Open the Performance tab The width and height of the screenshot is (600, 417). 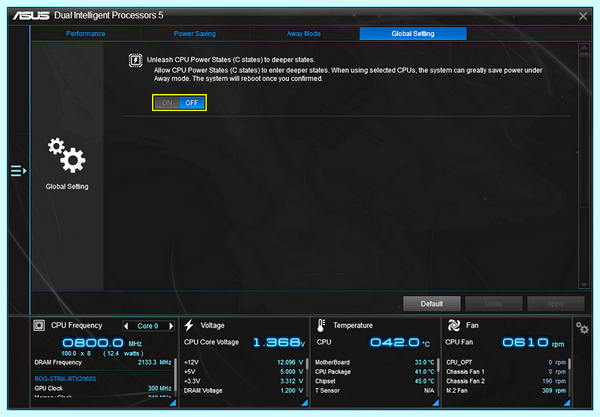[85, 34]
